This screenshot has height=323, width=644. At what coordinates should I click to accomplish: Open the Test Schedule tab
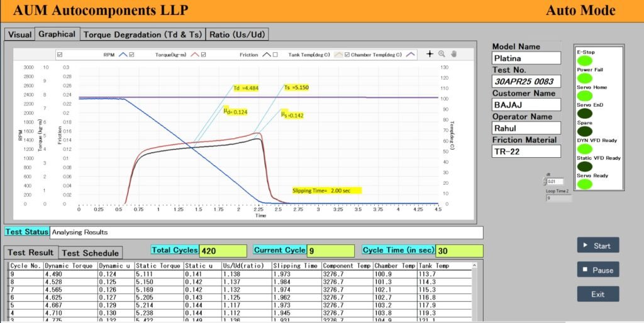click(x=90, y=253)
